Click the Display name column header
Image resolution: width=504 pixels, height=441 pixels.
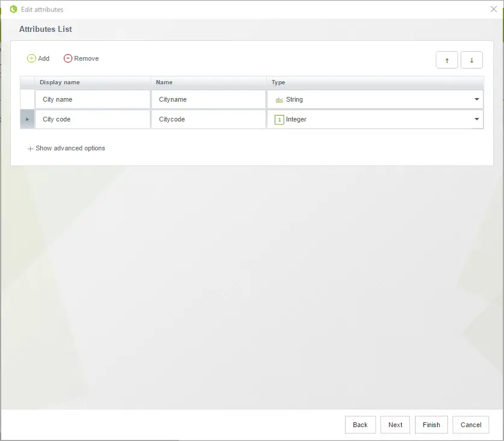(x=93, y=82)
